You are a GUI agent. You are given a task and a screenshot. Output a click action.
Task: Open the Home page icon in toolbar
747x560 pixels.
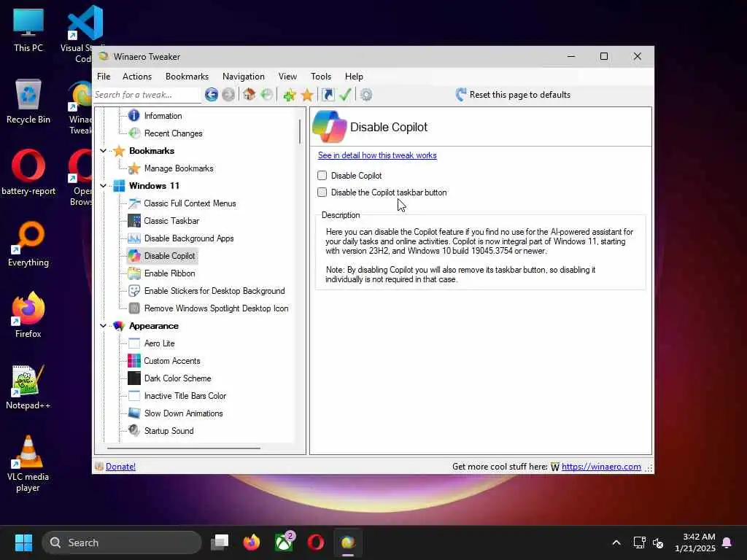tap(249, 94)
